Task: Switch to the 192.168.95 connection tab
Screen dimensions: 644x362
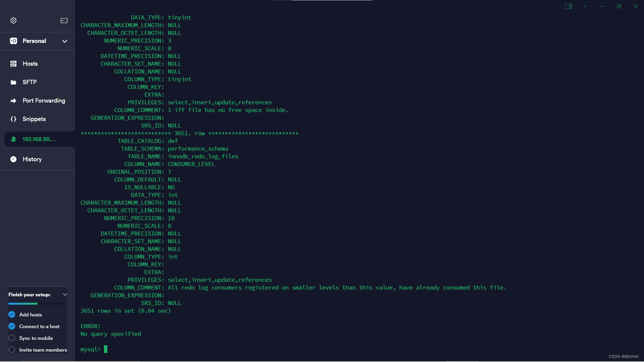Action: 39,139
